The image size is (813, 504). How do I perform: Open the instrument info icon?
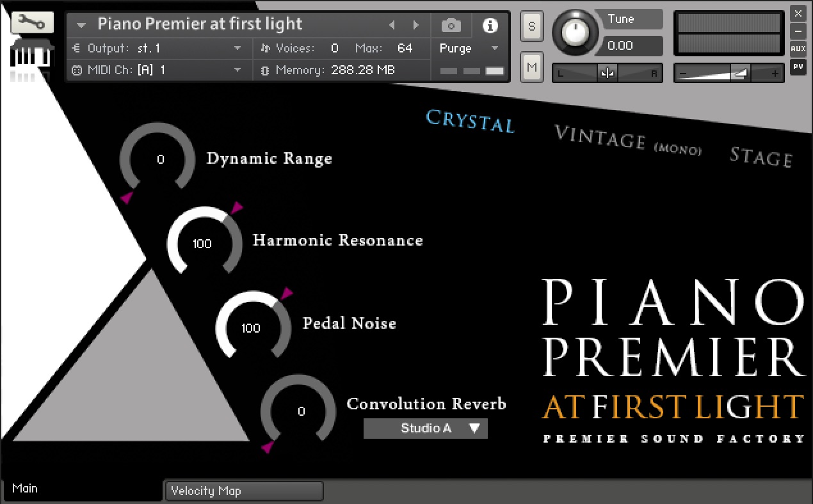[x=490, y=26]
